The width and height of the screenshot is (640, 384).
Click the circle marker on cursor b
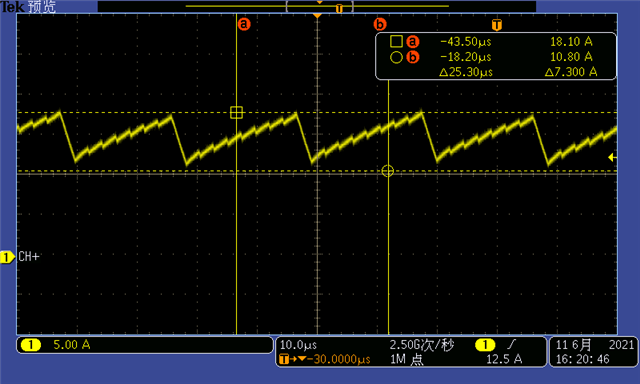388,171
